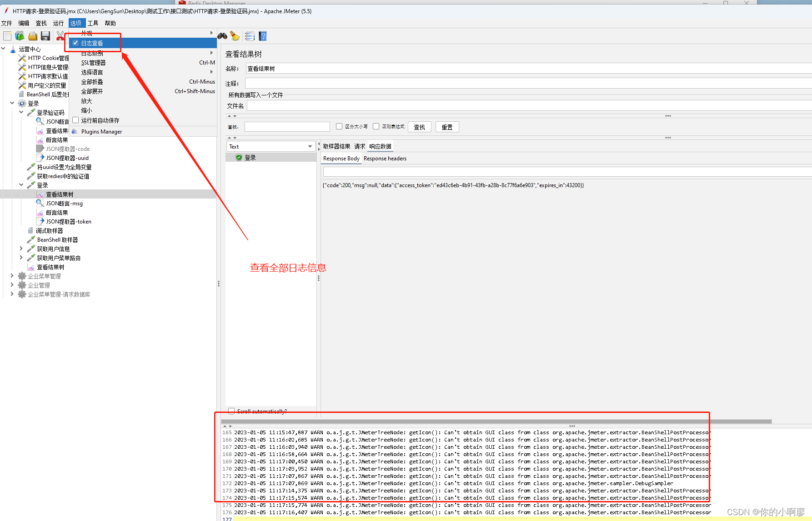Click the Reset search broom toolbar icon
The height and width of the screenshot is (521, 812).
point(235,36)
